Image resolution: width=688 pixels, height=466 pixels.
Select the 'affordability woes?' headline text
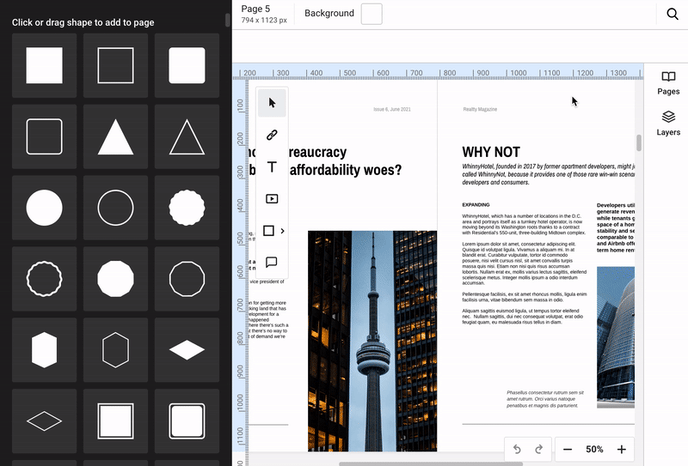(345, 170)
